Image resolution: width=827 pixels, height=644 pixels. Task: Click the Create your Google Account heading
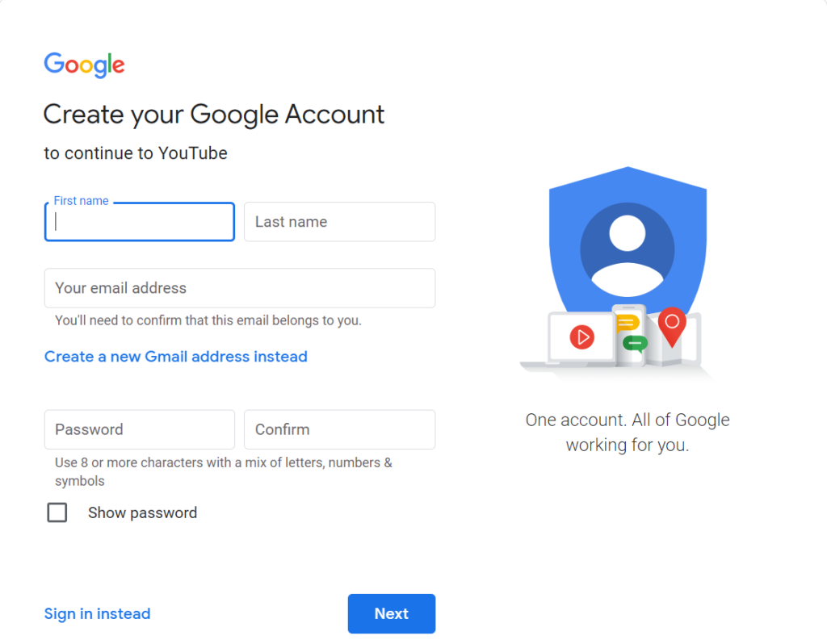pos(213,115)
